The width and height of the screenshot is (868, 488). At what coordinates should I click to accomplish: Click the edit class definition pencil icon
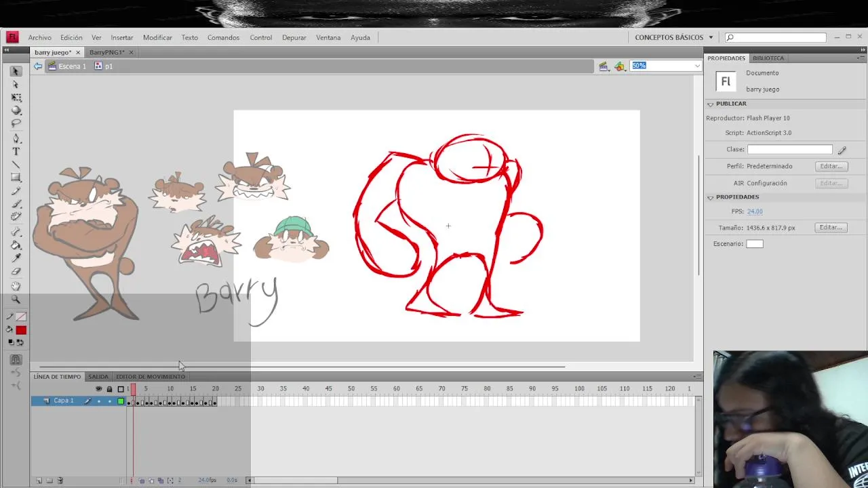click(842, 150)
